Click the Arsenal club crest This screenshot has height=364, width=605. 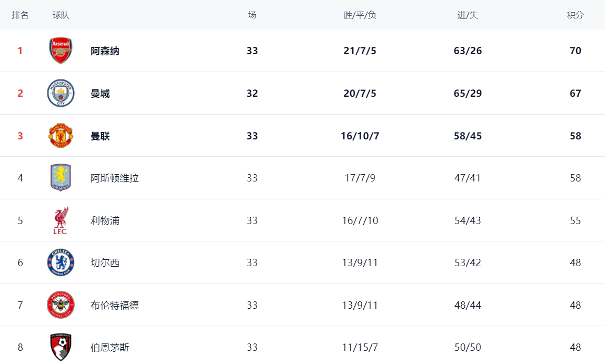click(61, 51)
